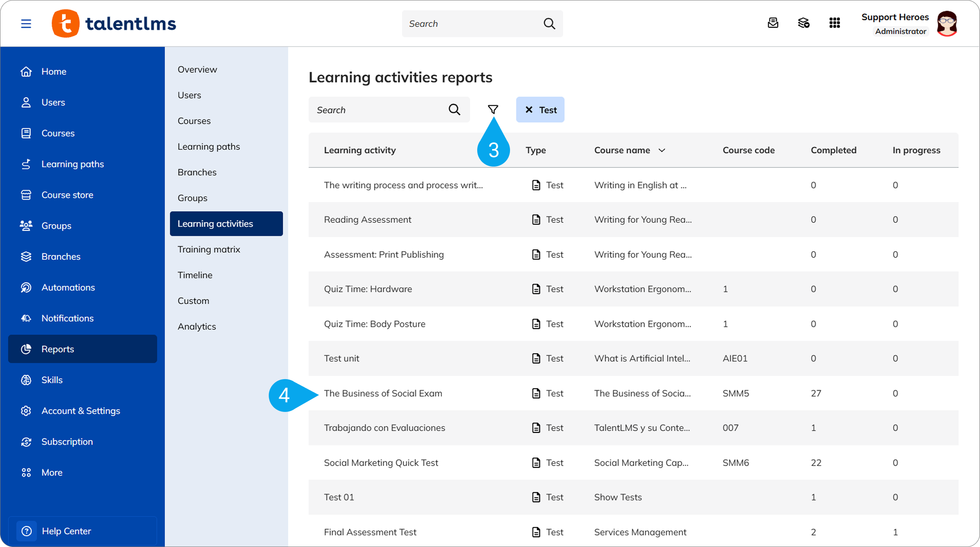Open the messages inbox icon
The height and width of the screenshot is (547, 980).
click(773, 23)
